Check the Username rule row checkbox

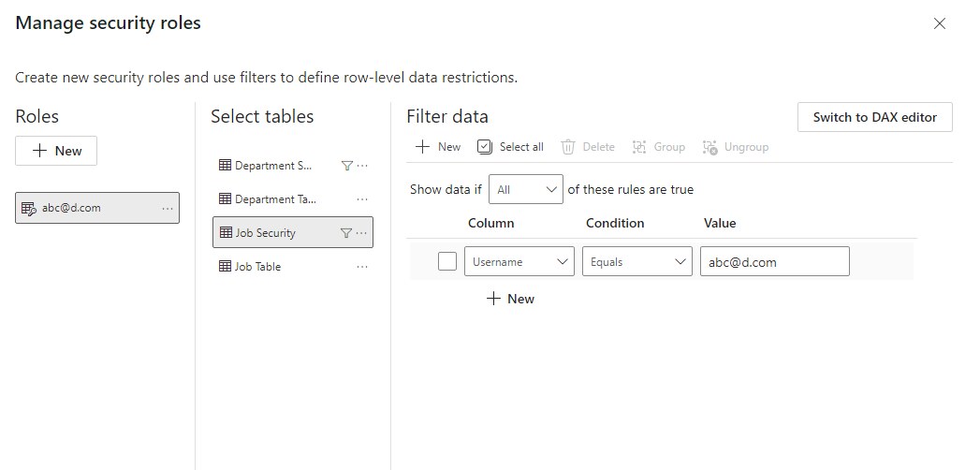pyautogui.click(x=446, y=261)
